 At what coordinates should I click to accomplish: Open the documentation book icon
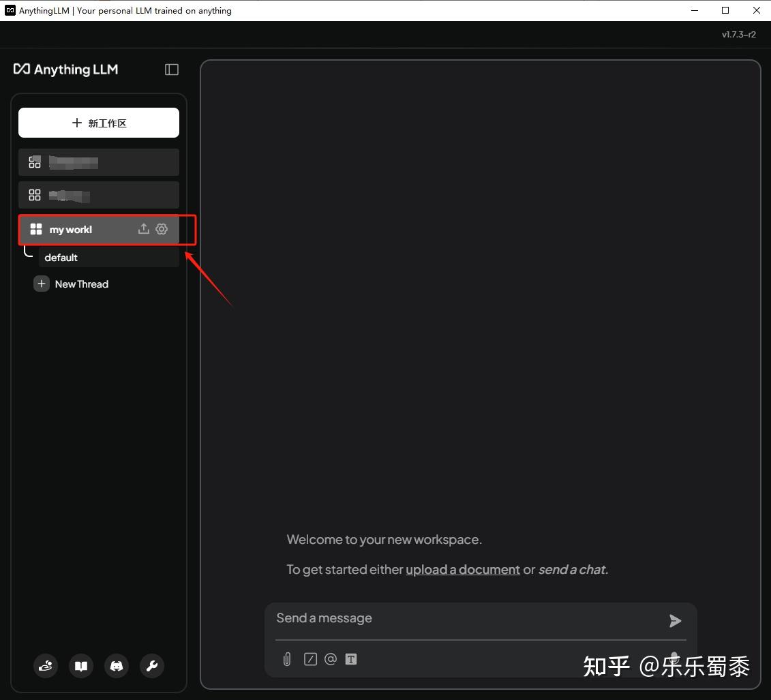pyautogui.click(x=81, y=666)
